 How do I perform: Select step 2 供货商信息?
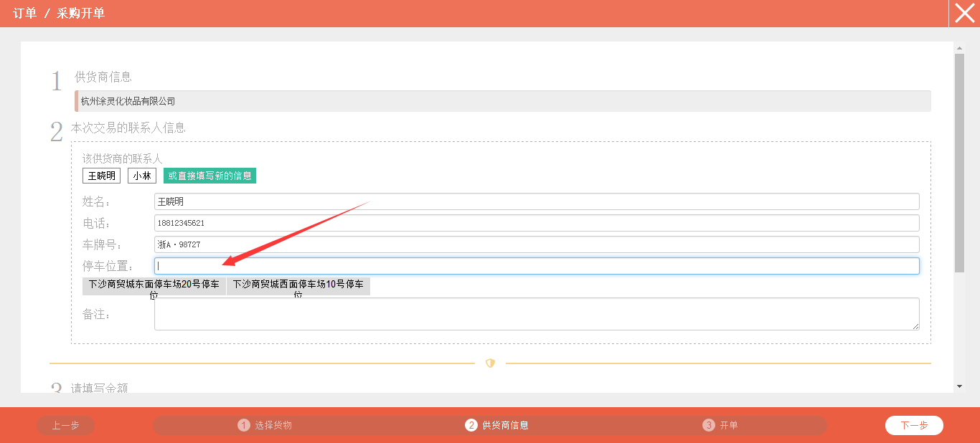pos(497,425)
